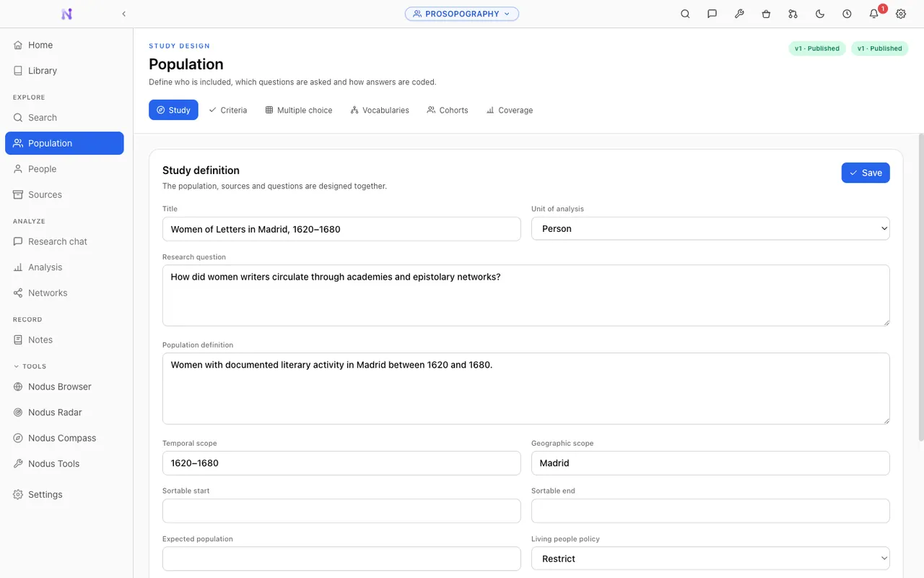Collapse the TOOLS section in the sidebar

[x=30, y=366]
